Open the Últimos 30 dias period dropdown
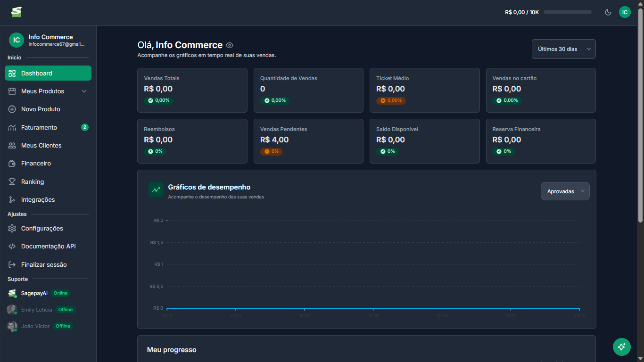Screen dimensions: 644x362 pos(563,49)
